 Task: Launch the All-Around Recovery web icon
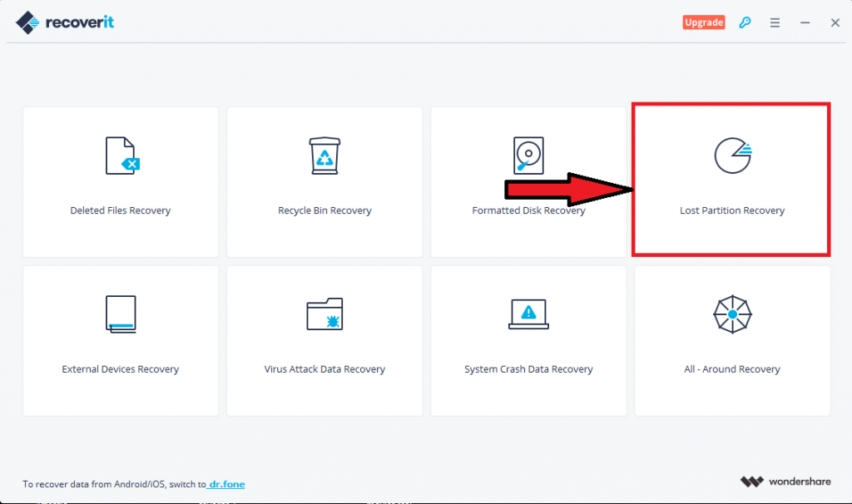point(732,314)
